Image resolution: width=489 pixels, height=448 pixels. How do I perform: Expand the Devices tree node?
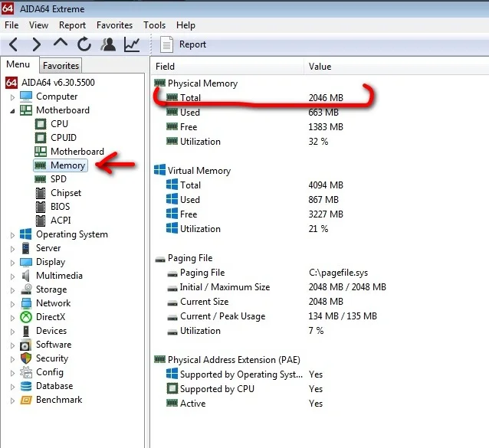(12, 332)
